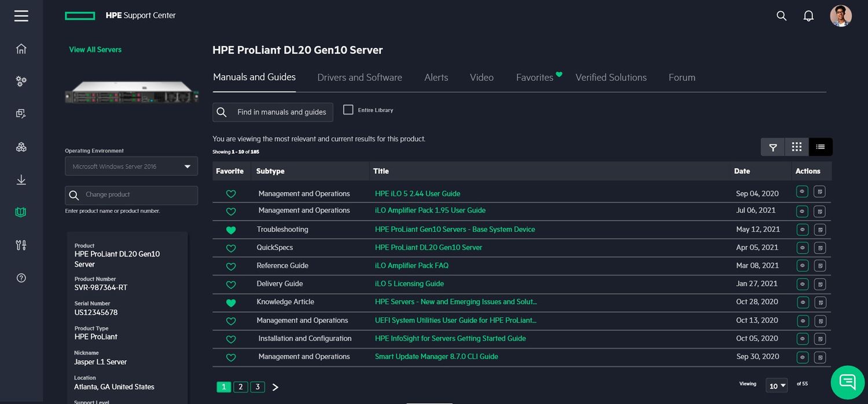Open the sidebar manuals book icon

tap(21, 212)
